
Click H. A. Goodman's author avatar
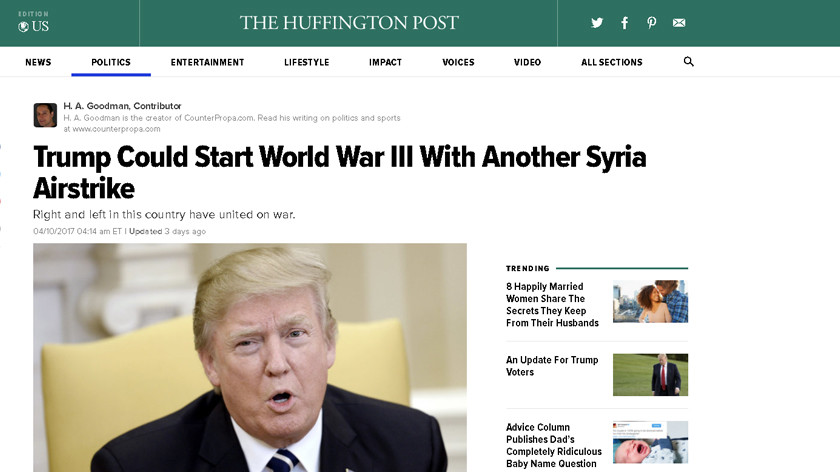(x=45, y=115)
